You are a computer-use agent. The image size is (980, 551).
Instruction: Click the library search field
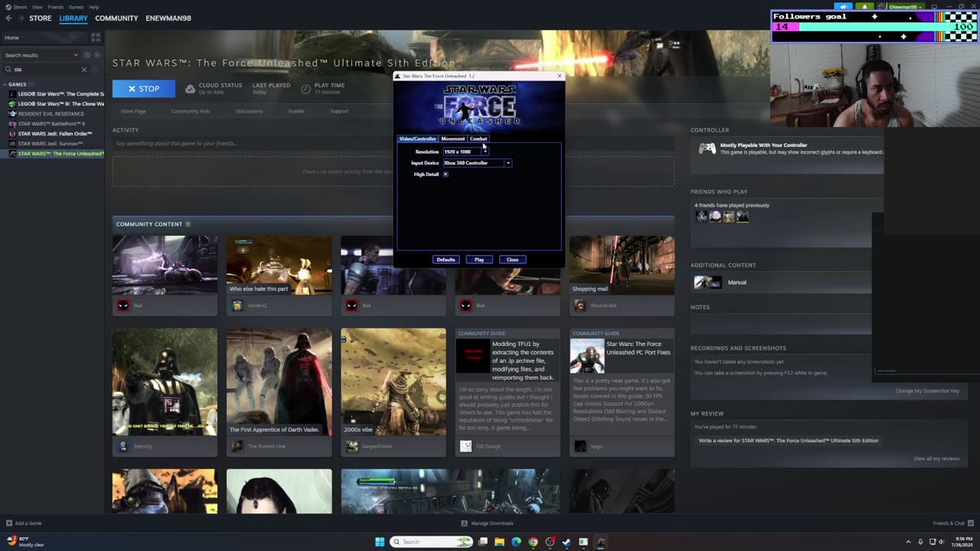click(46, 70)
